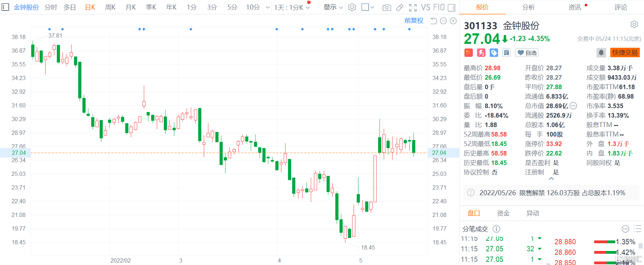Show market cap details ellipsis icon
Image resolution: width=644 pixels, height=265 pixels.
coord(573,106)
